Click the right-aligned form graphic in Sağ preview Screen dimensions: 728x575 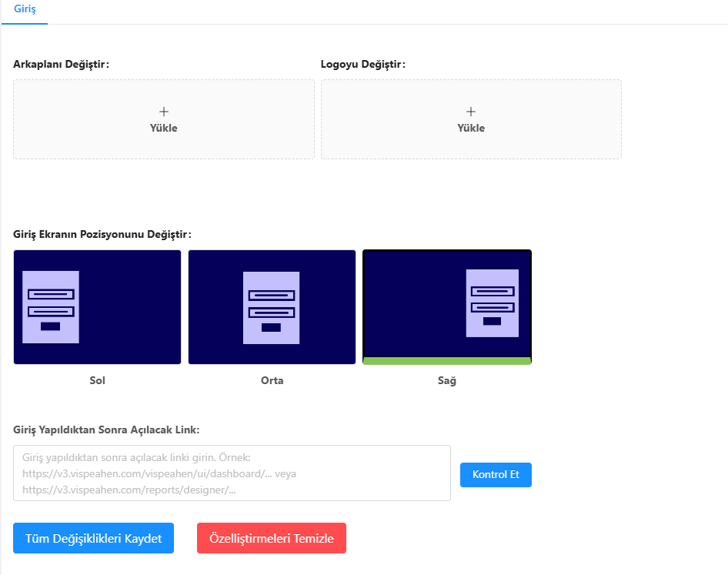[493, 303]
